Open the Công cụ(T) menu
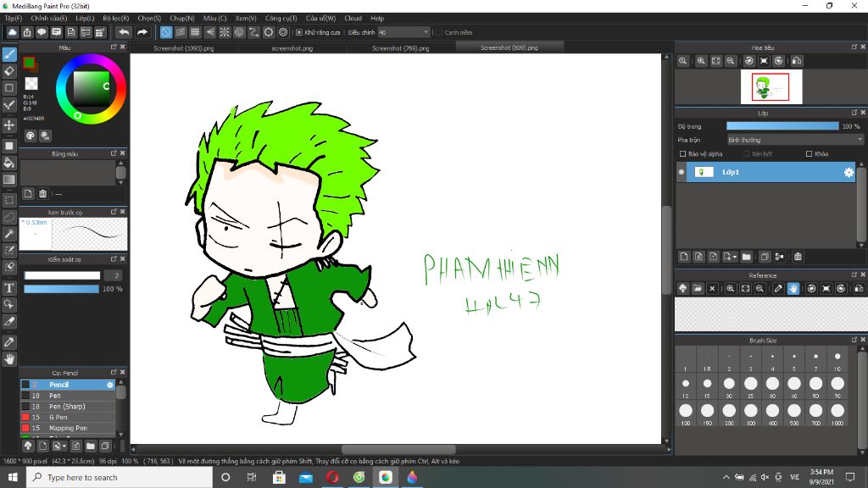 (x=281, y=19)
